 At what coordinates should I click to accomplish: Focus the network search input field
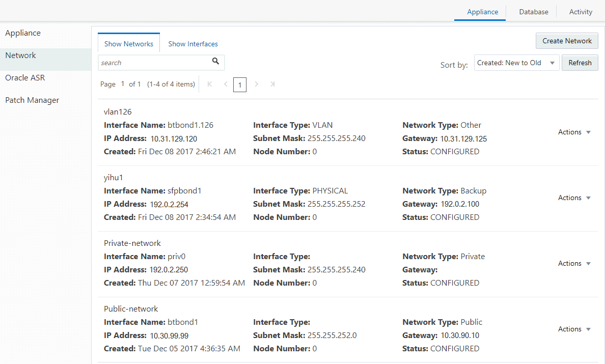tap(153, 63)
